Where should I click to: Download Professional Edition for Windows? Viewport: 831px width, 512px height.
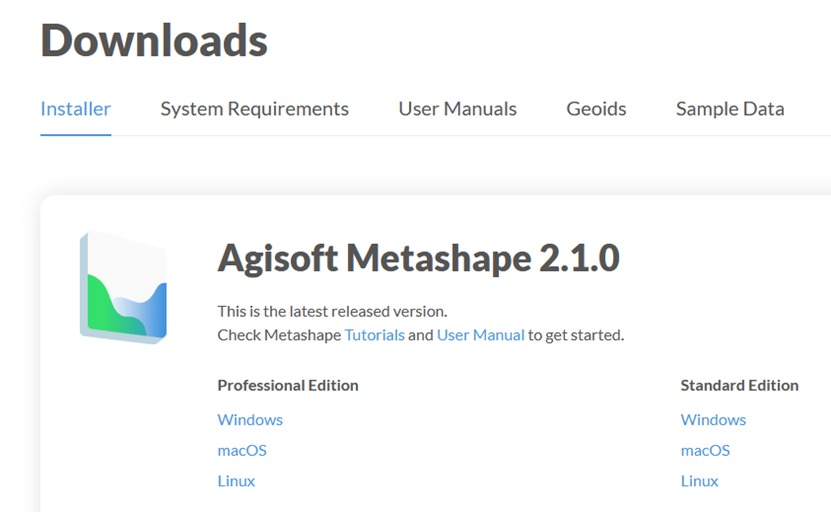click(x=250, y=420)
